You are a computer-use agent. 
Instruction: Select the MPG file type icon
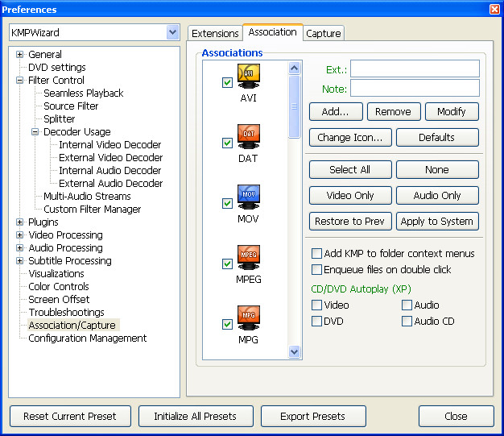click(249, 318)
